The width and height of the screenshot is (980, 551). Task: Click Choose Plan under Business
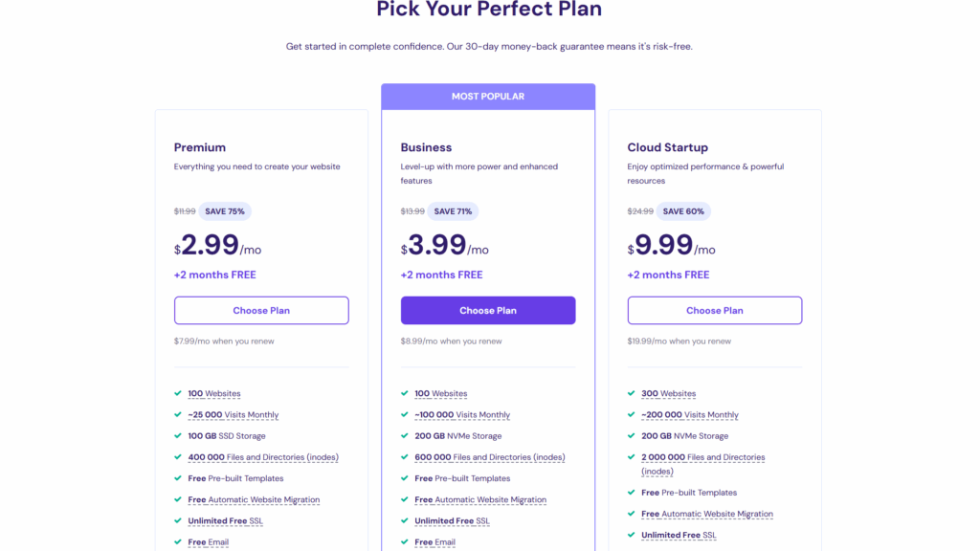click(x=488, y=310)
